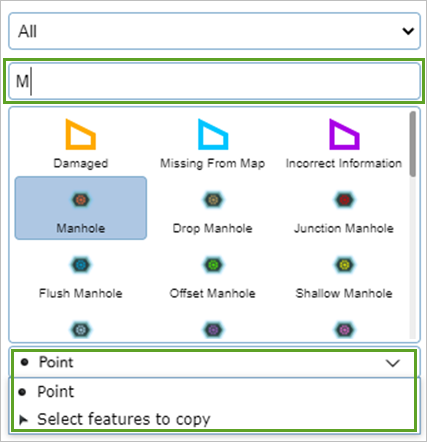
Task: Choose the Flush Manhole template icon
Action: pos(81,265)
